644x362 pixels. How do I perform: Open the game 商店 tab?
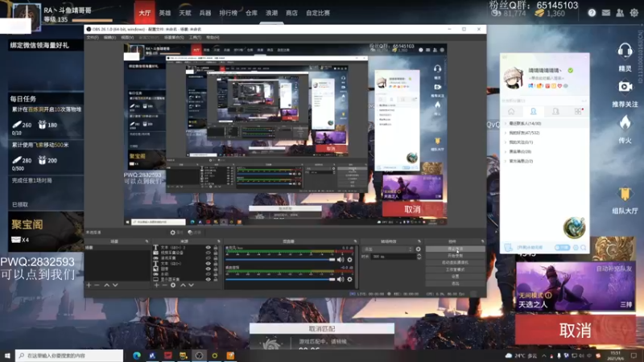[x=291, y=13]
